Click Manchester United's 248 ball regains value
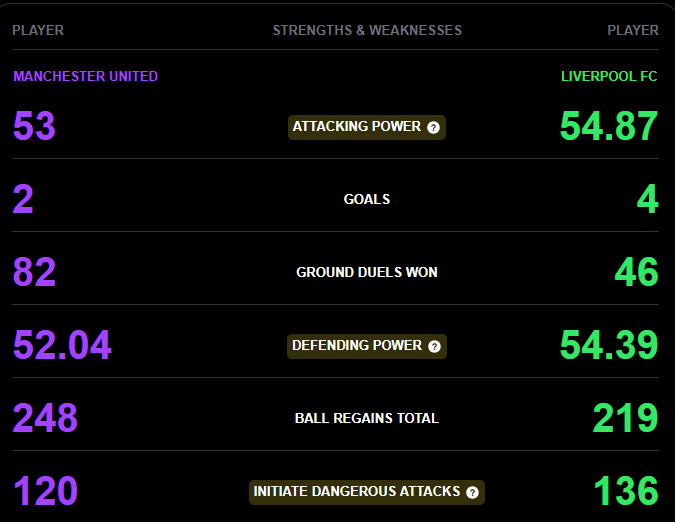The height and width of the screenshot is (522, 675). click(45, 418)
